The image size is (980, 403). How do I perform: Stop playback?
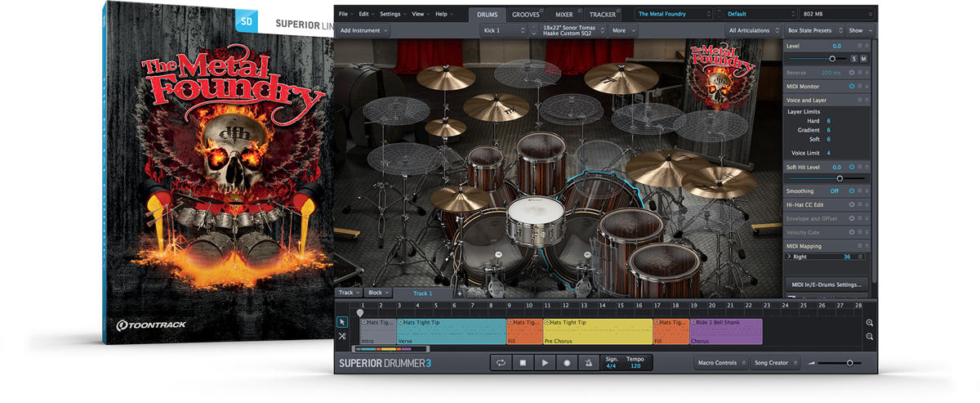[x=523, y=363]
